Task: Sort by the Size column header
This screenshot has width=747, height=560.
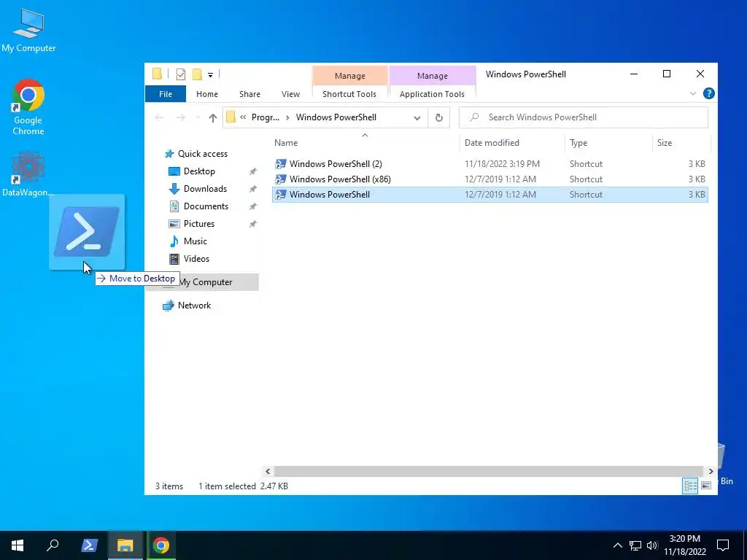Action: [x=664, y=143]
